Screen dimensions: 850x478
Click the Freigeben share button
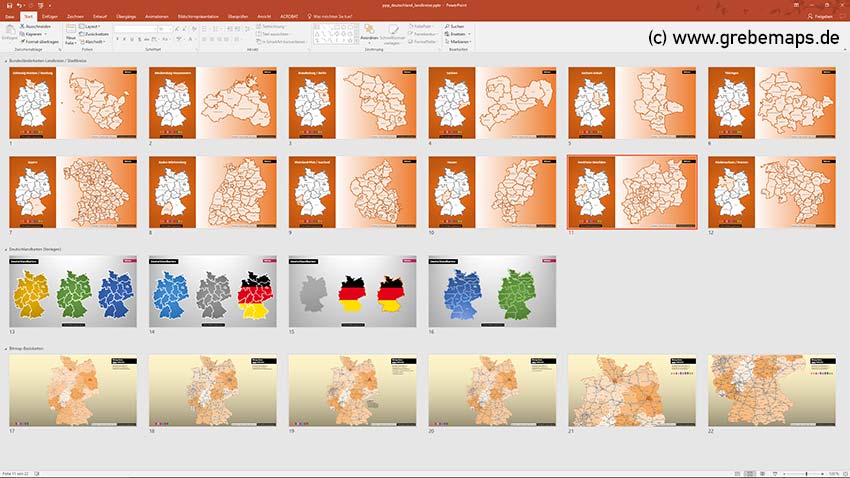pos(823,16)
